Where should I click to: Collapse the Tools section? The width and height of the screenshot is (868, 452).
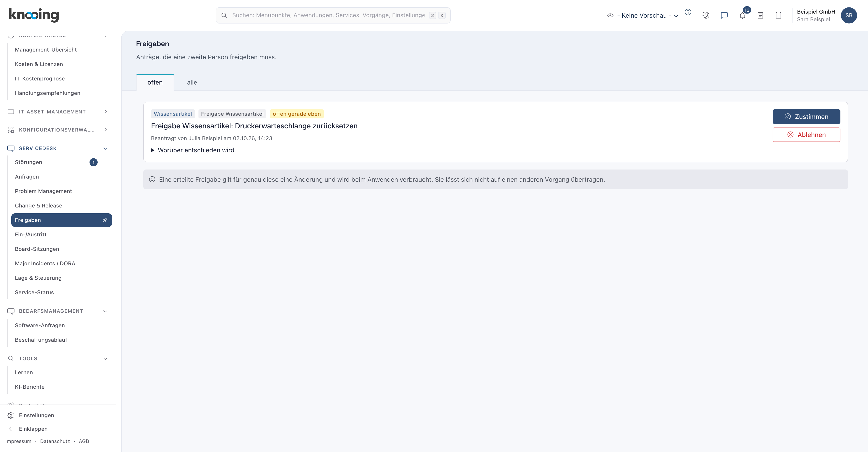click(x=58, y=359)
